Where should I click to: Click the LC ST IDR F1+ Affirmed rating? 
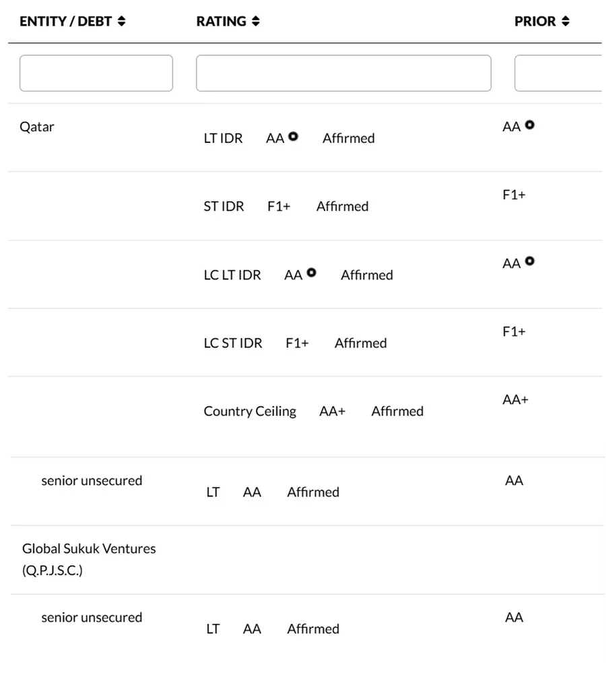coord(295,343)
